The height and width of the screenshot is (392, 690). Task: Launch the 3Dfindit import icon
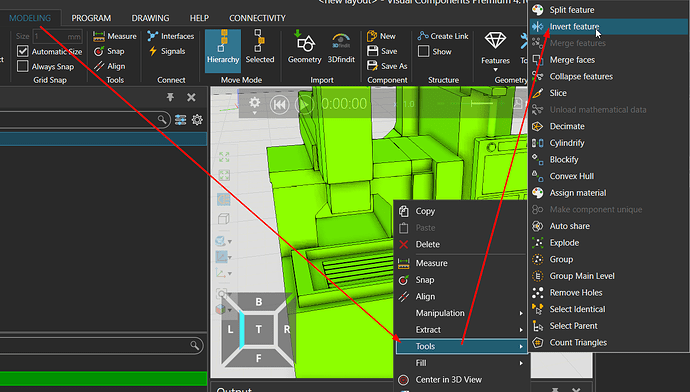click(341, 47)
